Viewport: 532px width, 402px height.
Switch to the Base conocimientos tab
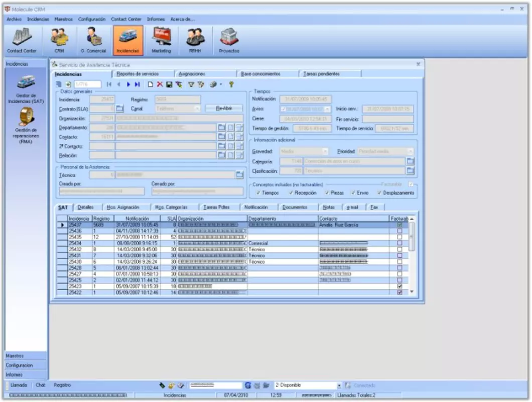[x=260, y=74]
